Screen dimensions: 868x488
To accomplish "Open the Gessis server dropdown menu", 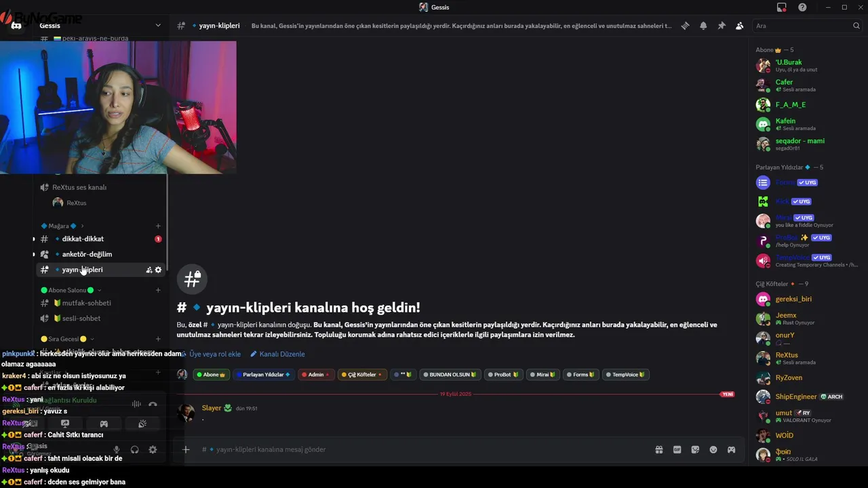I will click(100, 26).
